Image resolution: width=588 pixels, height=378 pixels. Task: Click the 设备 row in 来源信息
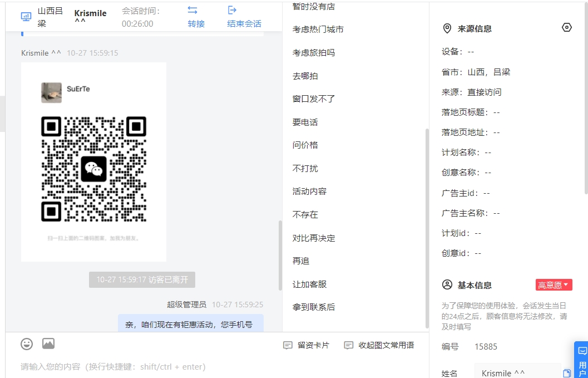tap(458, 52)
